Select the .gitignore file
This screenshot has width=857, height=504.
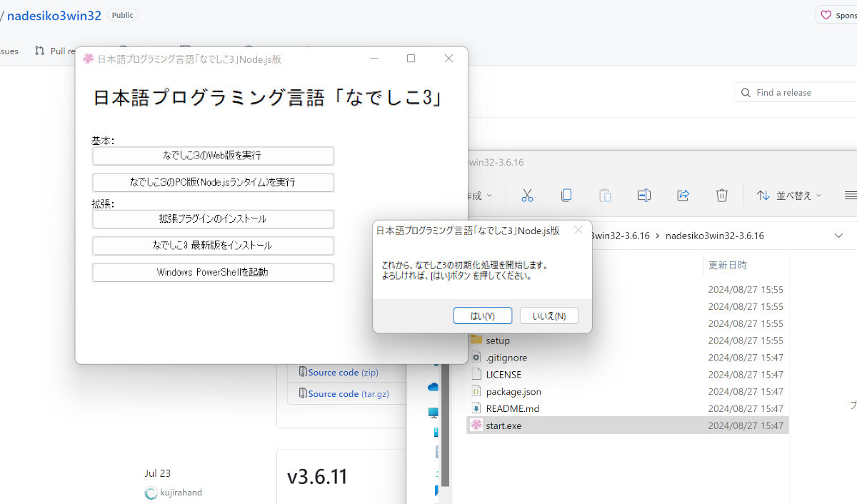628,358
